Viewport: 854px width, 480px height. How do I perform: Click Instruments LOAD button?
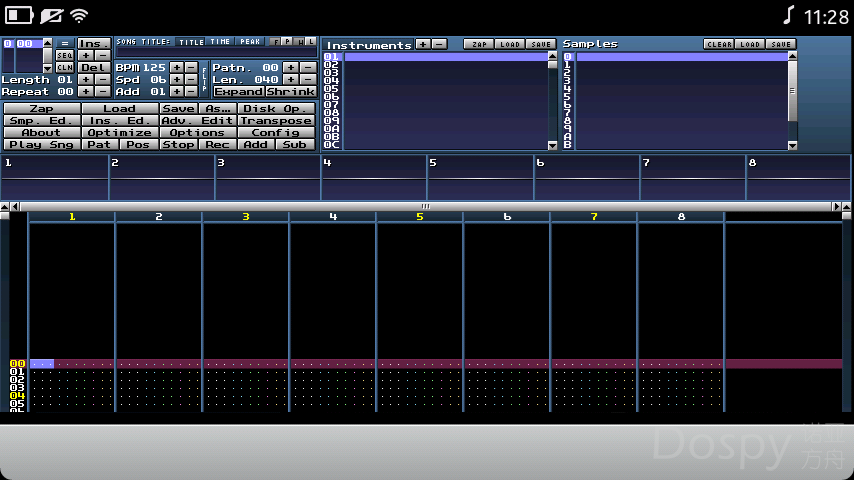(510, 44)
